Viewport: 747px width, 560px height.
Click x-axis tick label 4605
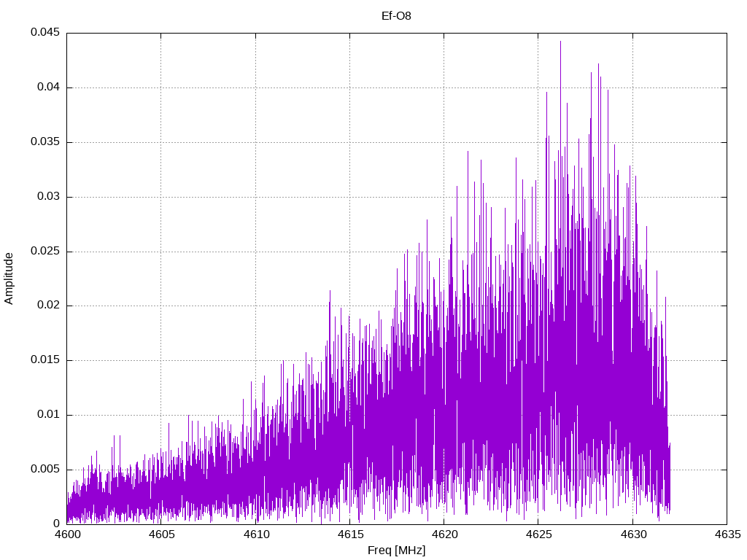pyautogui.click(x=161, y=534)
